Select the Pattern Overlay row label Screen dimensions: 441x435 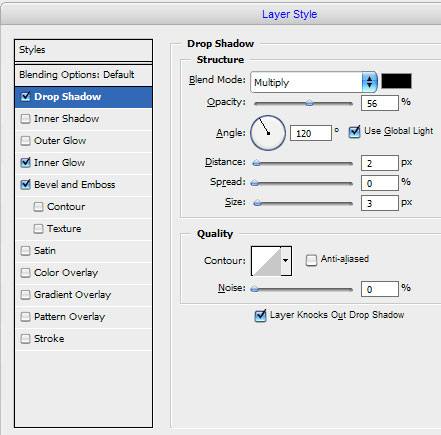point(69,317)
